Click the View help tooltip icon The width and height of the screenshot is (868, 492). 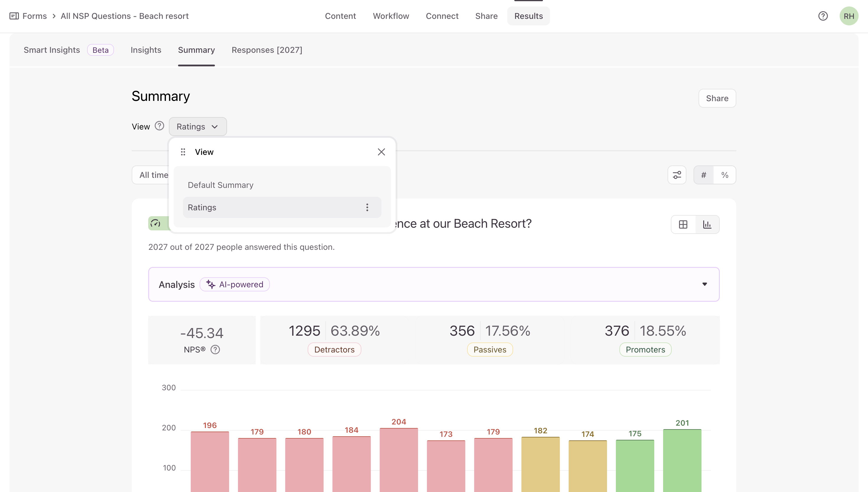159,126
